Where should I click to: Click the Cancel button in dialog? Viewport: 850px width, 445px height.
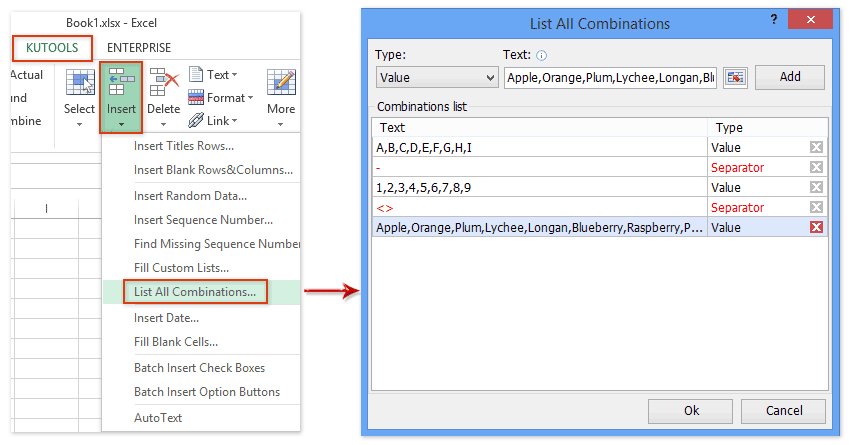click(784, 411)
